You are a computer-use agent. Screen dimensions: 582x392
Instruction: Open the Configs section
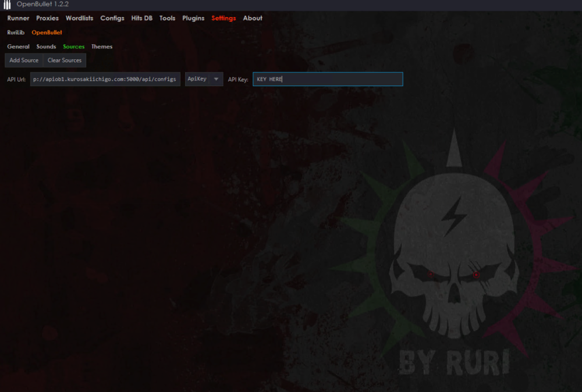coord(112,18)
